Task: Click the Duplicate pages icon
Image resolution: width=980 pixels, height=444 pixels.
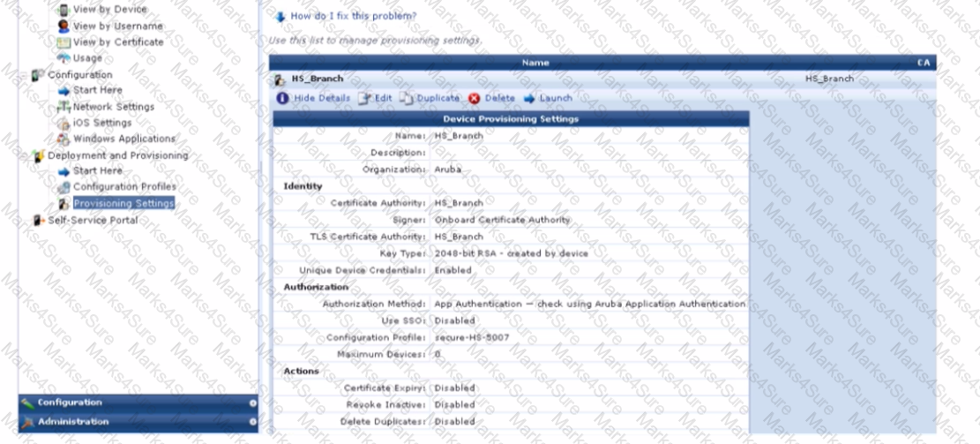Action: click(x=407, y=98)
